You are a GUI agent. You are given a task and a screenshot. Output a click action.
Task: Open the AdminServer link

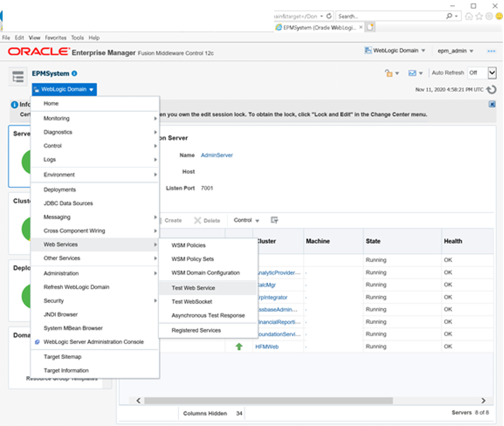pos(217,155)
